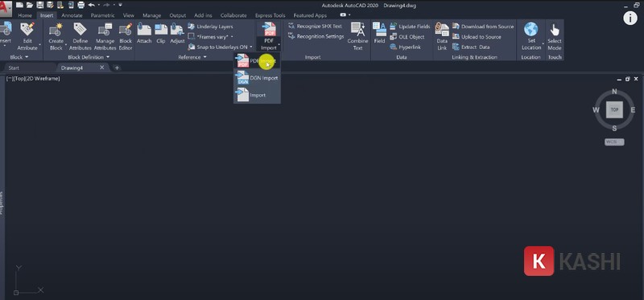Click the Adjust reference tool
644x300 pixels.
(177, 33)
